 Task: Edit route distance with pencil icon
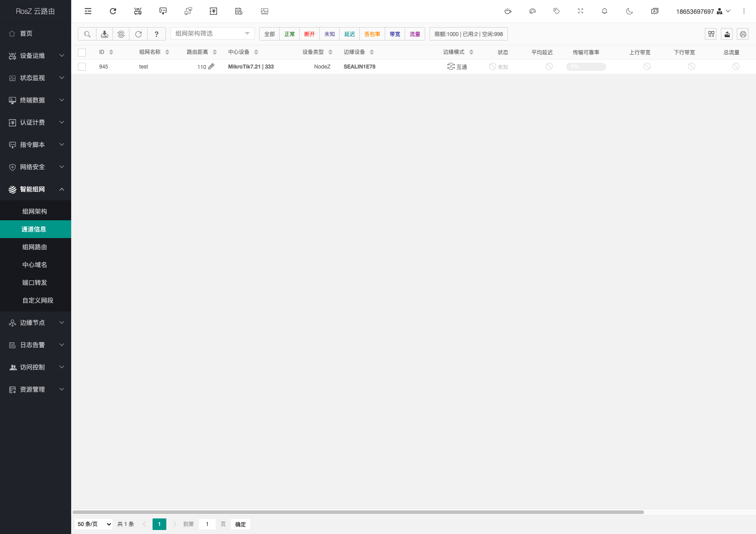coord(211,66)
